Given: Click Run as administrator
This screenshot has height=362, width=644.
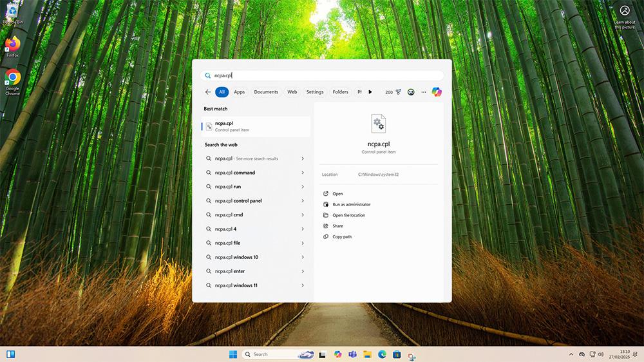Looking at the screenshot, I should [x=352, y=204].
